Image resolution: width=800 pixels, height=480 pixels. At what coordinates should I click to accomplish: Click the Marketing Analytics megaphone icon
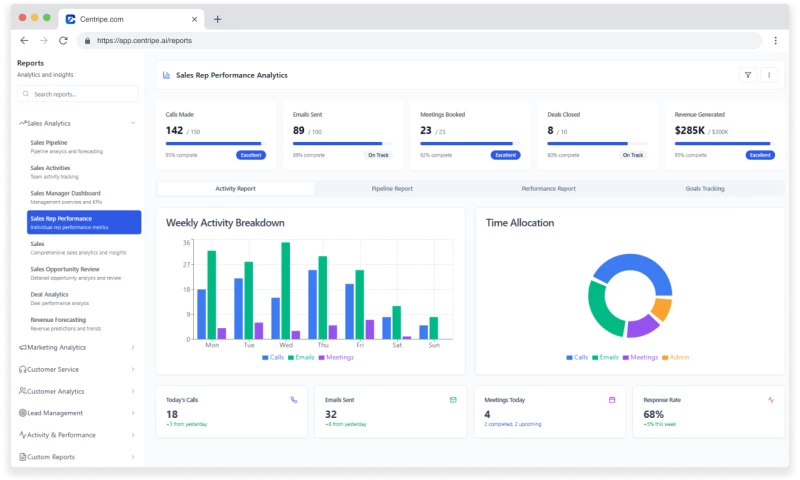tap(22, 347)
